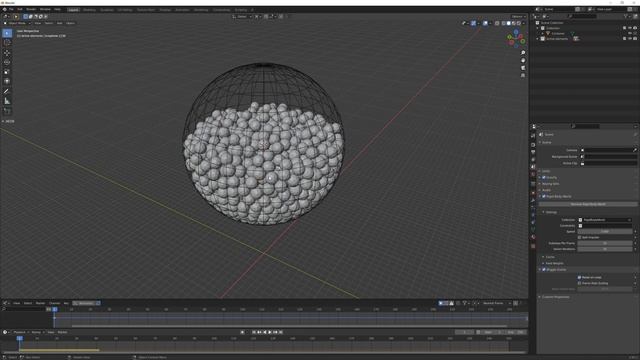Collapse the Scene panel
The width and height of the screenshot is (640, 360).
(547, 142)
